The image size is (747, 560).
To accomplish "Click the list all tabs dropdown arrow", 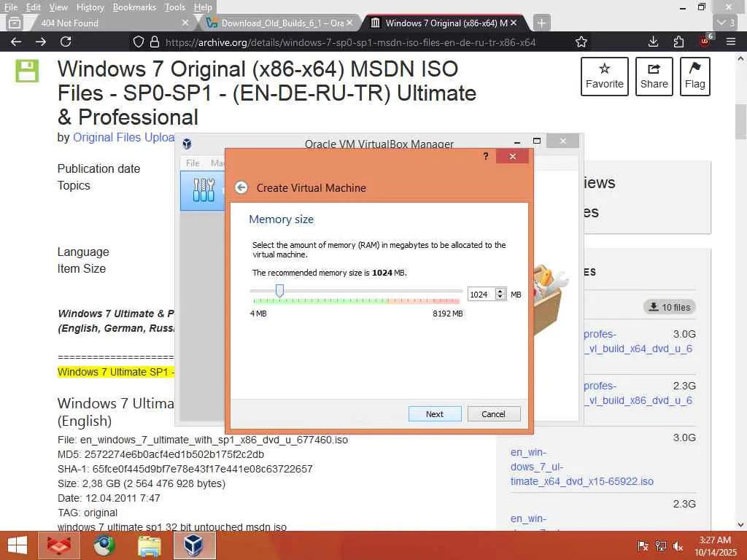I will (x=726, y=23).
